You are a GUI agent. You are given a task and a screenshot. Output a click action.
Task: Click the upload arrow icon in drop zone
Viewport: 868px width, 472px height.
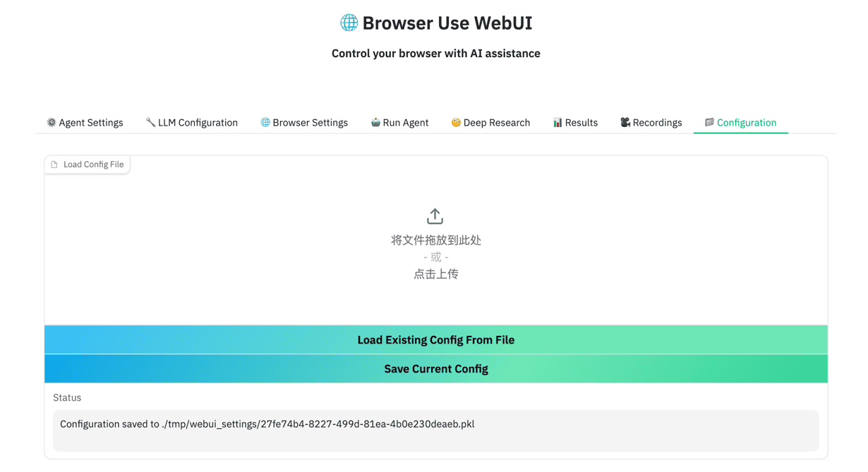click(435, 216)
